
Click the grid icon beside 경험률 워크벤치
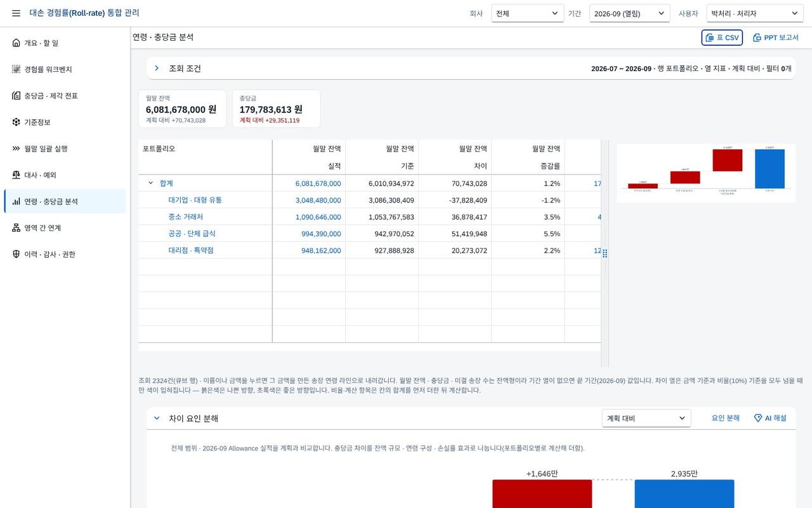[x=16, y=69]
